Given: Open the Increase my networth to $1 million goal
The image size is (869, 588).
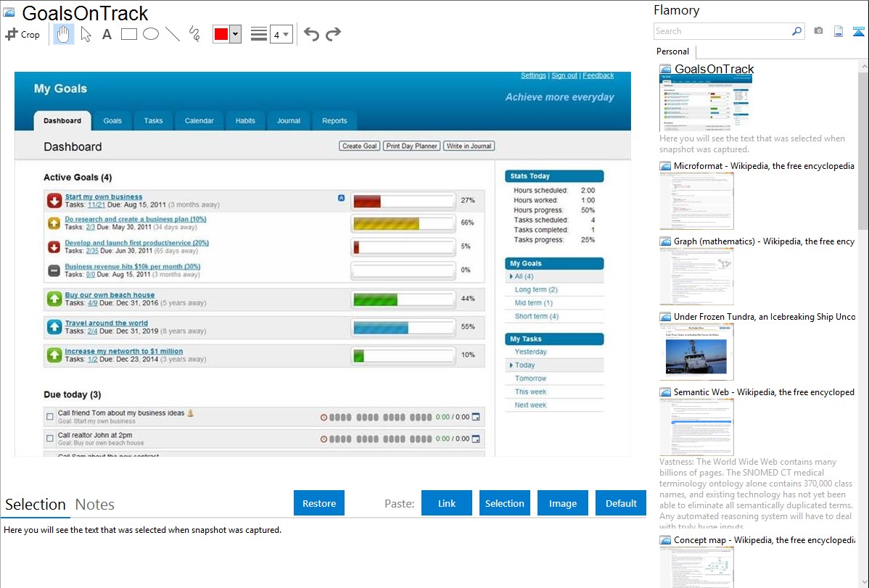Looking at the screenshot, I should click(x=123, y=352).
